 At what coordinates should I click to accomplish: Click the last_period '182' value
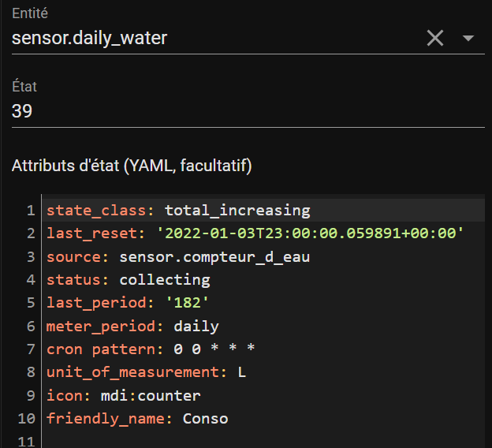point(187,303)
